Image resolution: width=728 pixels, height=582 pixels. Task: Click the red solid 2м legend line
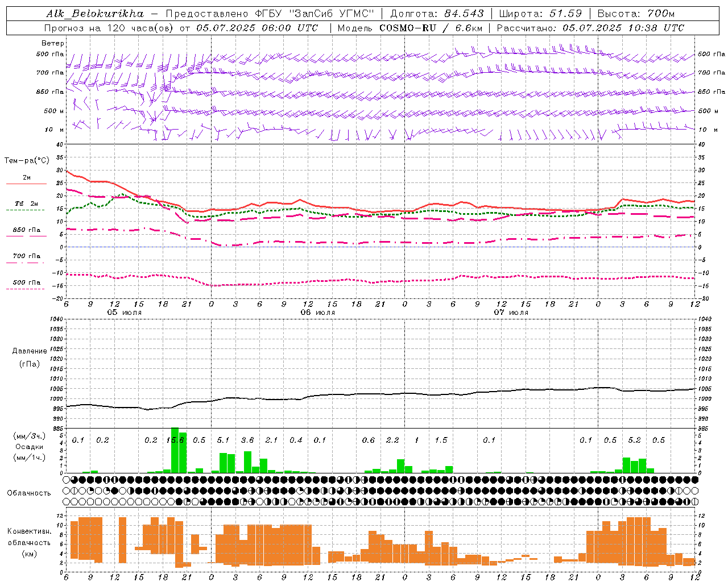[26, 184]
